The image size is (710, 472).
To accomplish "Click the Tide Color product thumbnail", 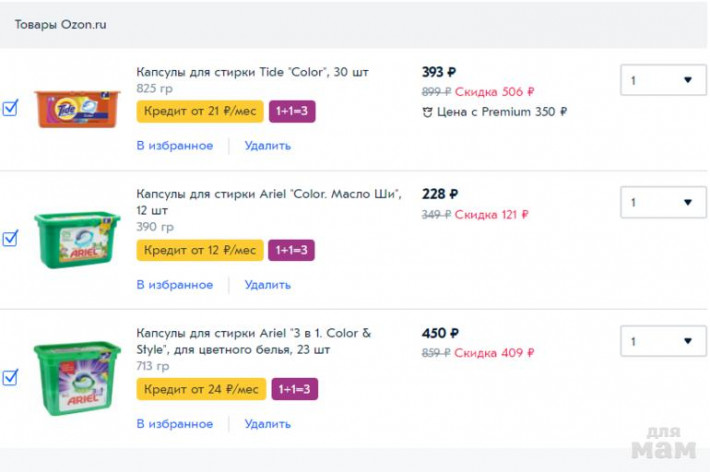I will pyautogui.click(x=77, y=107).
